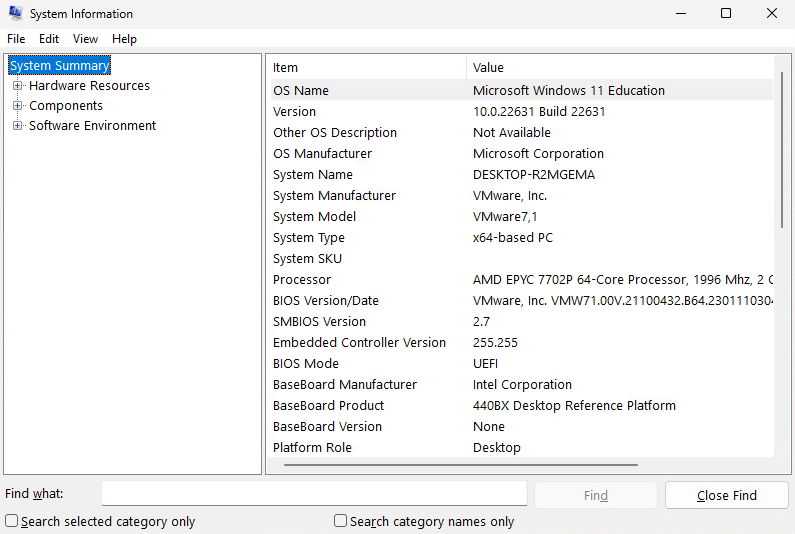Click the Item column header
This screenshot has height=534, width=795.
pos(368,67)
